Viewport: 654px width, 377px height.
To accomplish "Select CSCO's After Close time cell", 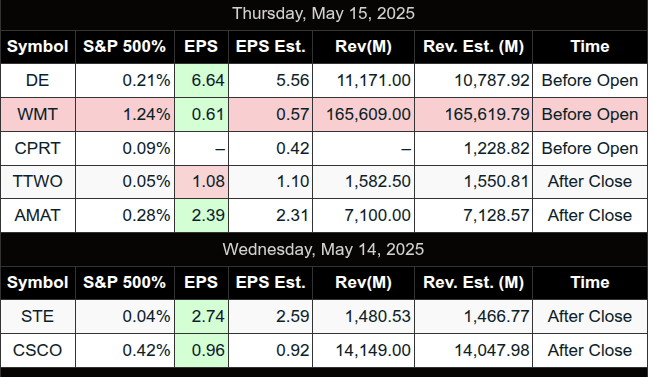I will click(x=590, y=350).
